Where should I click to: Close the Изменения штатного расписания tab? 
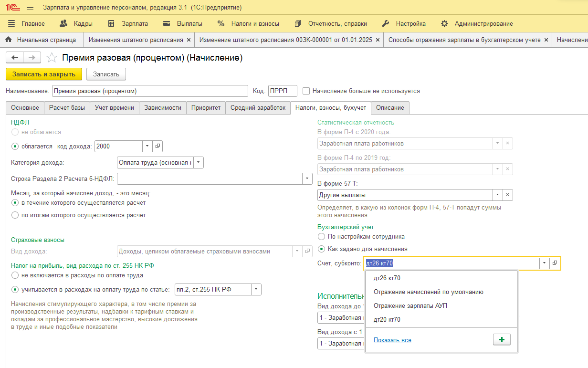pyautogui.click(x=189, y=40)
